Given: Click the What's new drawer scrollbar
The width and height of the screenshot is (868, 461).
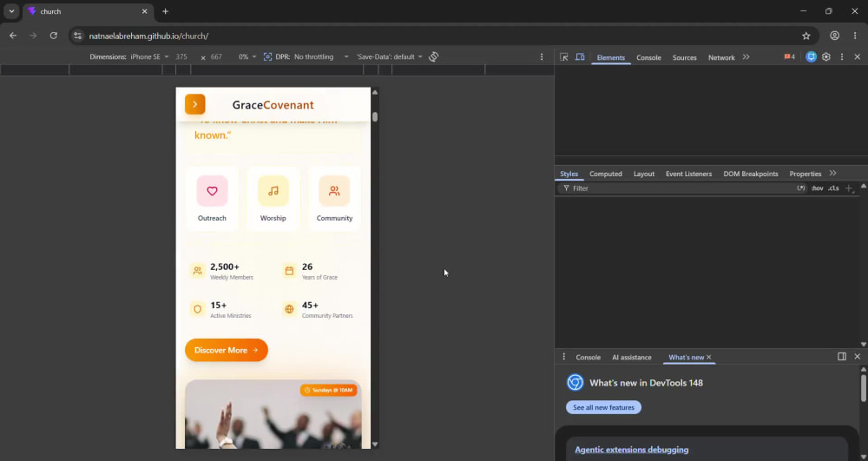Looking at the screenshot, I should coord(863,387).
